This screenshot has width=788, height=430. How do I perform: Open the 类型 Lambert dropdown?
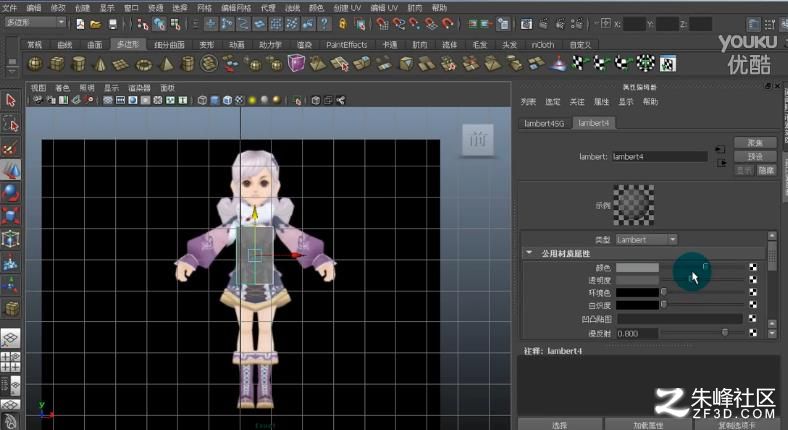(647, 240)
